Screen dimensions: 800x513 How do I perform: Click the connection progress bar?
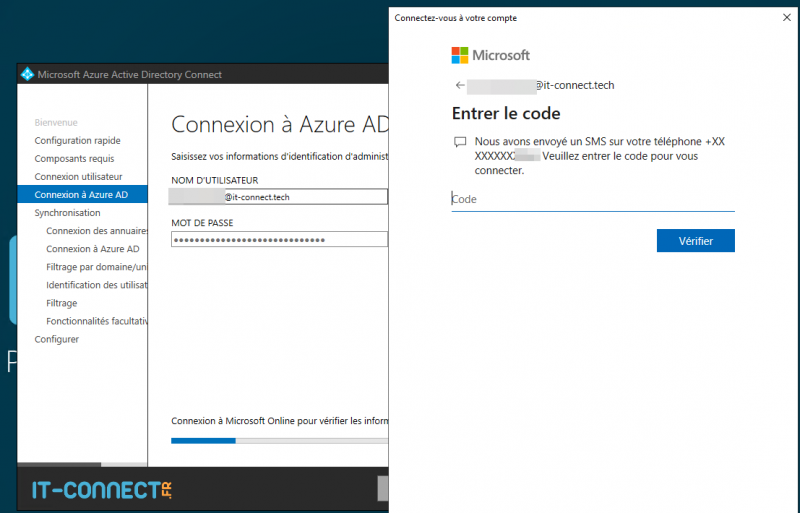pyautogui.click(x=279, y=440)
